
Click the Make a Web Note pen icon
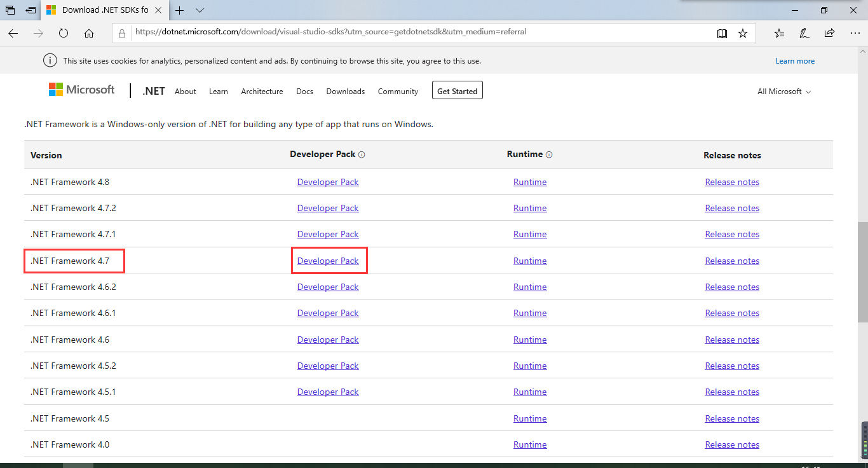(x=803, y=32)
